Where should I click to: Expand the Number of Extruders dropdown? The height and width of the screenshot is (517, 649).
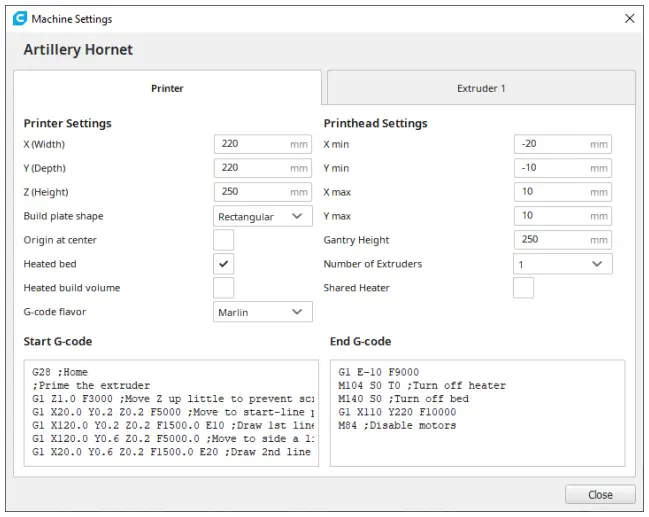tap(562, 264)
